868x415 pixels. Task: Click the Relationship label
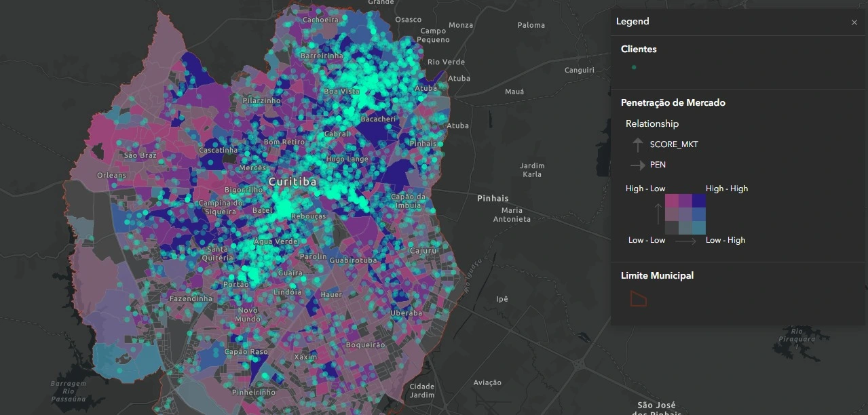point(652,123)
